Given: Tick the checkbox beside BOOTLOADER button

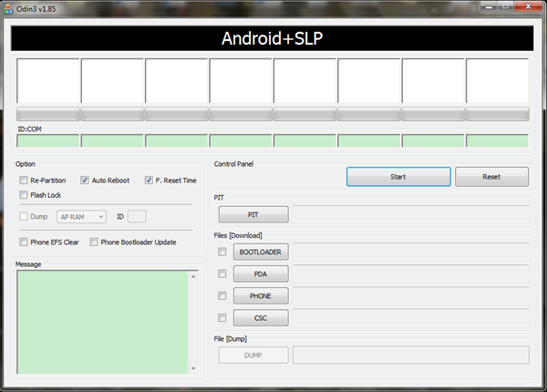Looking at the screenshot, I should [x=222, y=252].
